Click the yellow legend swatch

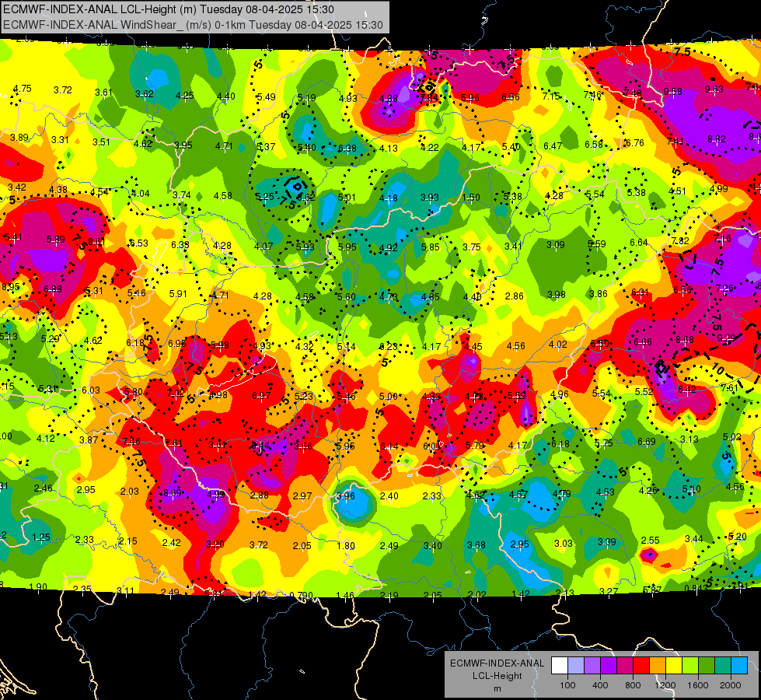674,666
